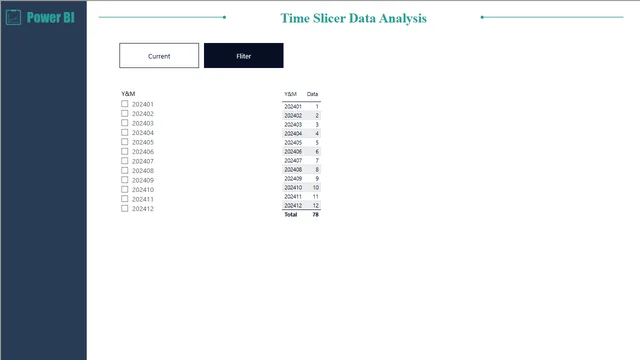Tick the 202405 slicer checkbox
The image size is (640, 360).
[124, 142]
